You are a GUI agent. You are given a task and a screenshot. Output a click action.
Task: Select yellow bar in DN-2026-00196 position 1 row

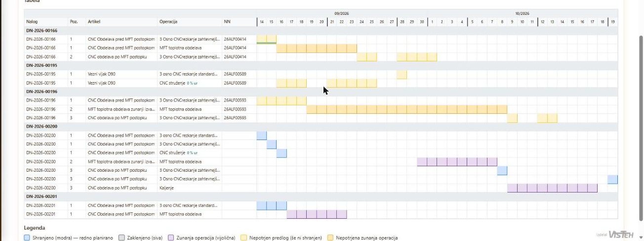tap(282, 100)
